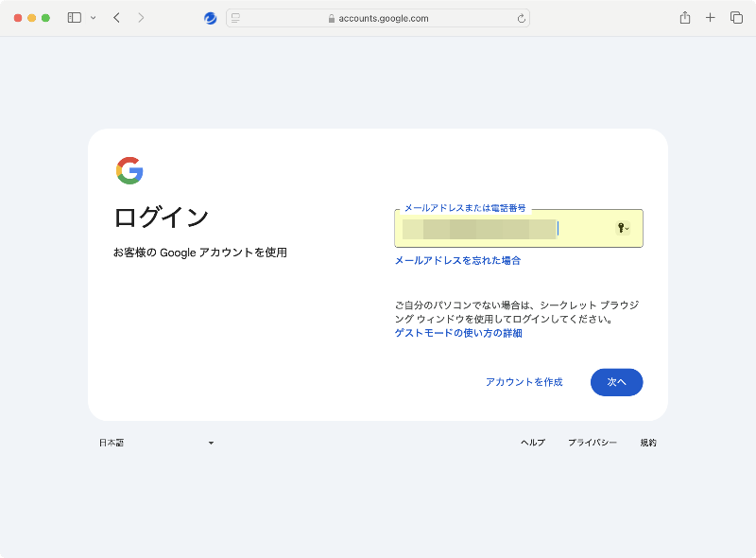This screenshot has width=756, height=558.
Task: Minimize the Safari window
Action: [32, 18]
